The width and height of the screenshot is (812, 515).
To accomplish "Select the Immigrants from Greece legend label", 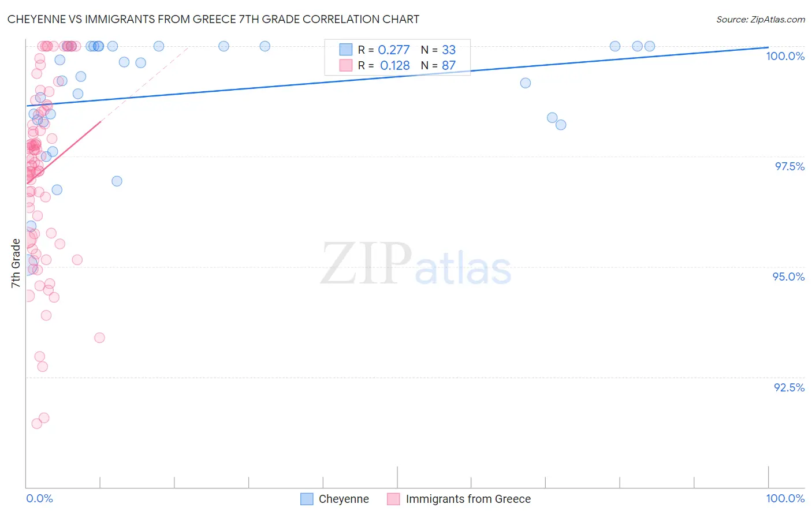I will pos(468,499).
